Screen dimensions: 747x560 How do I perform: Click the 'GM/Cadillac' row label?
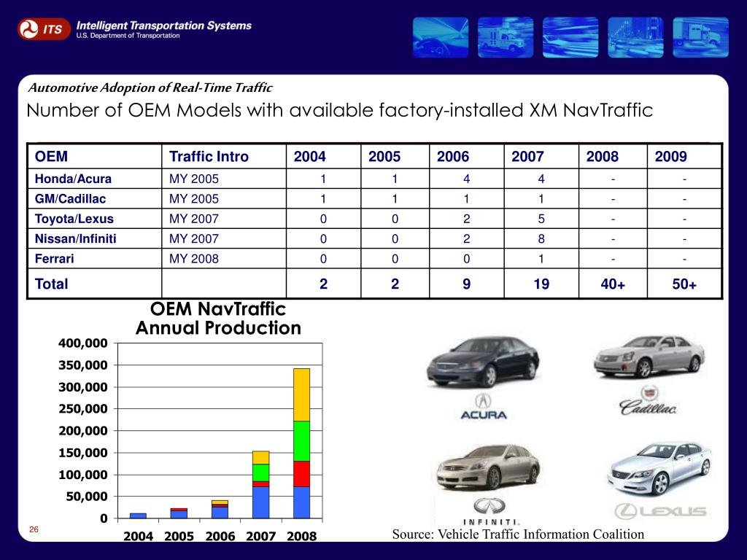70,199
